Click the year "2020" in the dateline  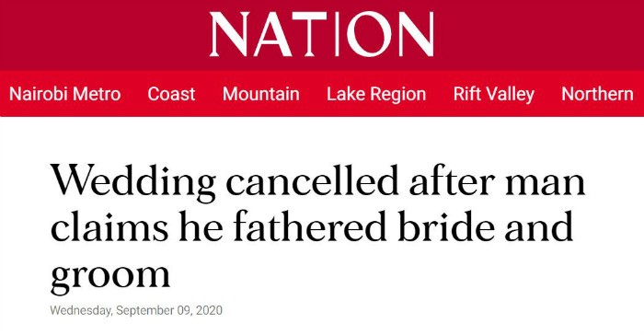pyautogui.click(x=209, y=310)
